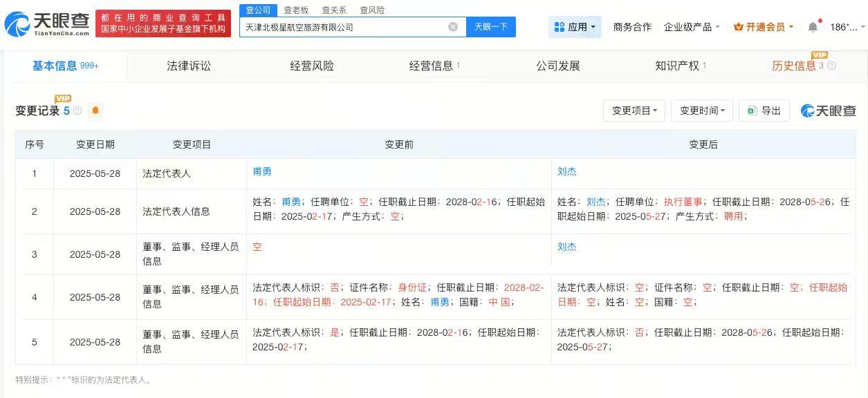Screen dimensions: 868x398
Task: Click the orange alert bell beside 变更记录
Action: click(x=95, y=111)
